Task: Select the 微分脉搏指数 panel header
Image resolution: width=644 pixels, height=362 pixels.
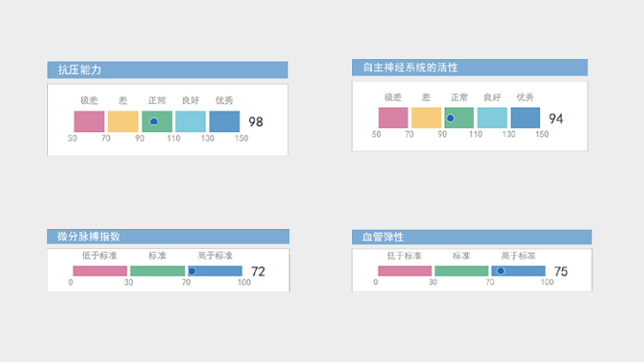Action: (x=167, y=236)
